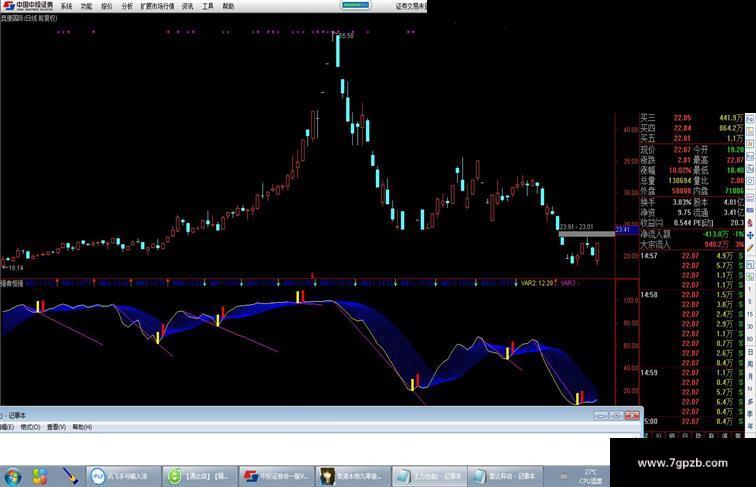Open the 资讯 menu
Image resolution: width=756 pixels, height=487 pixels.
(188, 6)
